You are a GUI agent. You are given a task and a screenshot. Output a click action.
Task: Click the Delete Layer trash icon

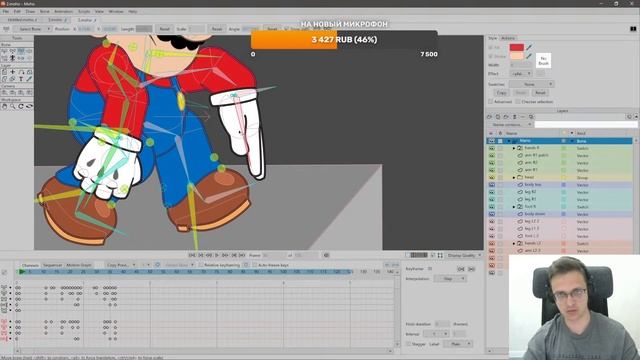coord(515,117)
